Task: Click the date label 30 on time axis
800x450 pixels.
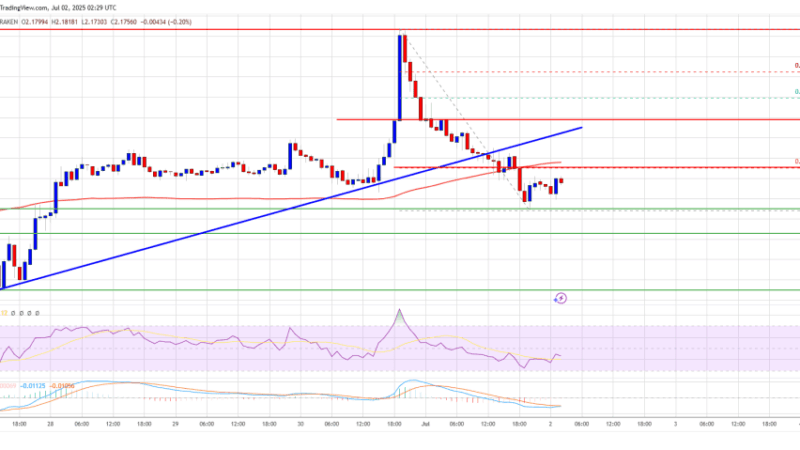Action: click(x=301, y=424)
